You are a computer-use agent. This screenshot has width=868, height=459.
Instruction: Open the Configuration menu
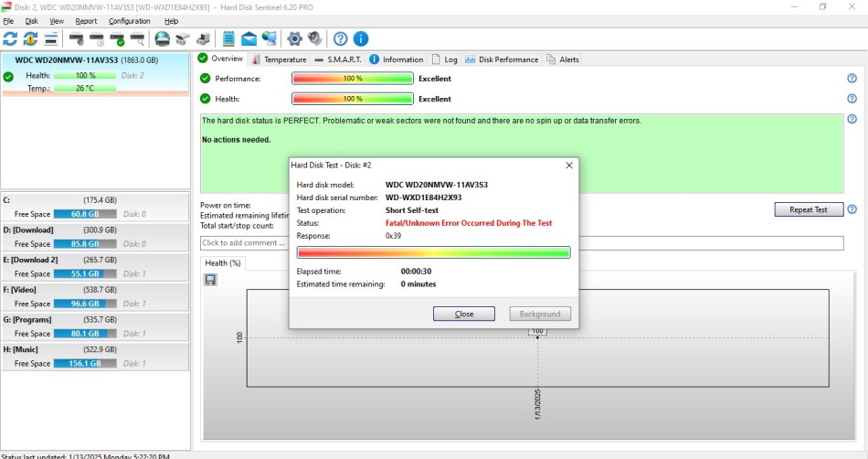[129, 21]
